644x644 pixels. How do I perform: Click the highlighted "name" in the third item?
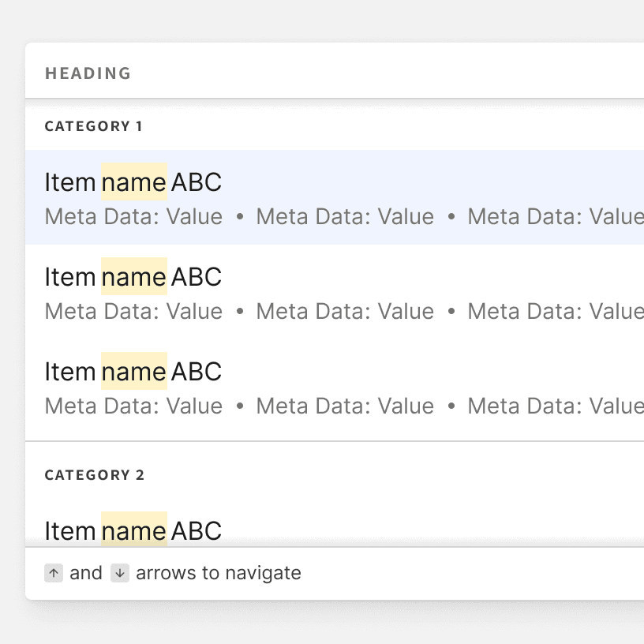coord(134,372)
